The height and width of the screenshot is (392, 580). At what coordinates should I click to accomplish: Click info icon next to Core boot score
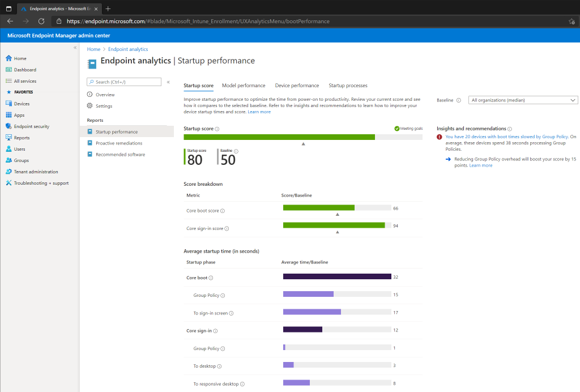[223, 211]
